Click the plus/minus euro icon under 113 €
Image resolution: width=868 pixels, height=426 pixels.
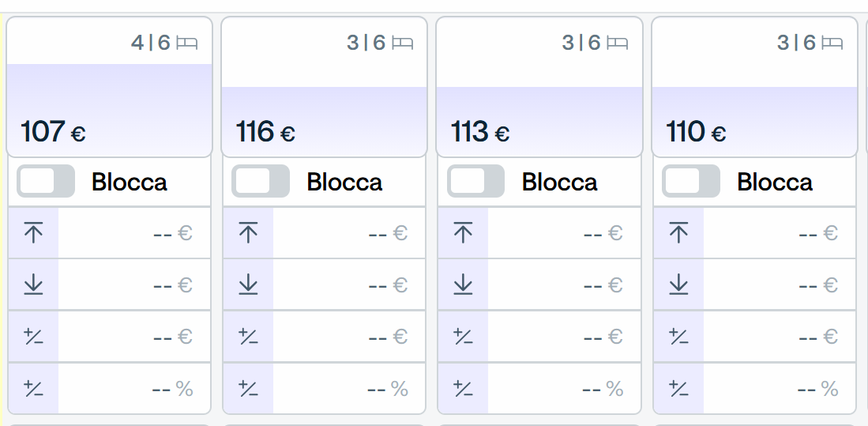463,336
